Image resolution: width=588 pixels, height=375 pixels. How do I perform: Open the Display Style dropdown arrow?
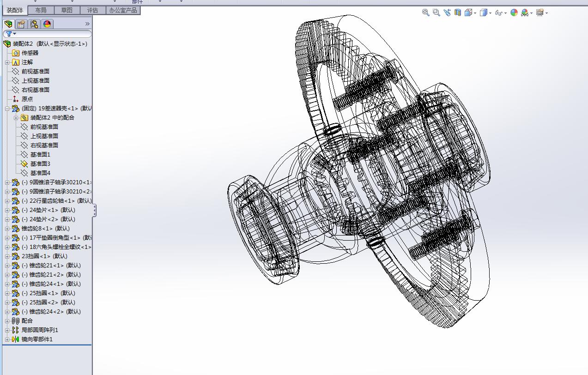click(490, 13)
